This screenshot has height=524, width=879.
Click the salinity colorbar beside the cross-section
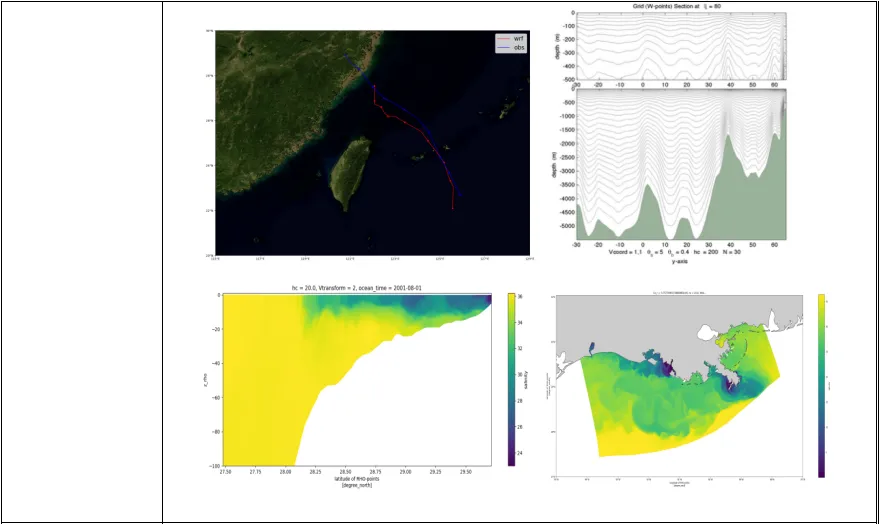point(511,379)
